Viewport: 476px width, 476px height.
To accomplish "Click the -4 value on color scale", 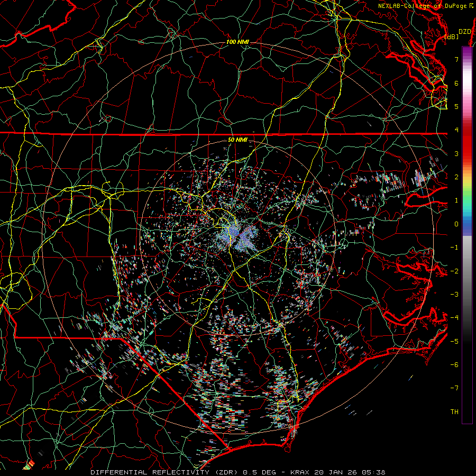I will tap(454, 318).
